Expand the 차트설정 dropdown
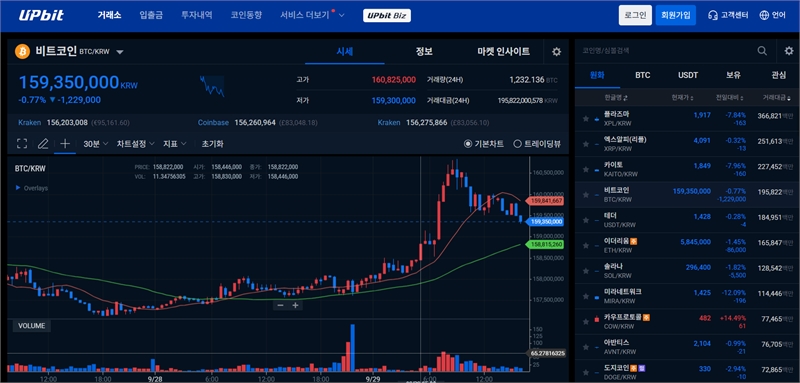The width and height of the screenshot is (800, 383). point(135,144)
